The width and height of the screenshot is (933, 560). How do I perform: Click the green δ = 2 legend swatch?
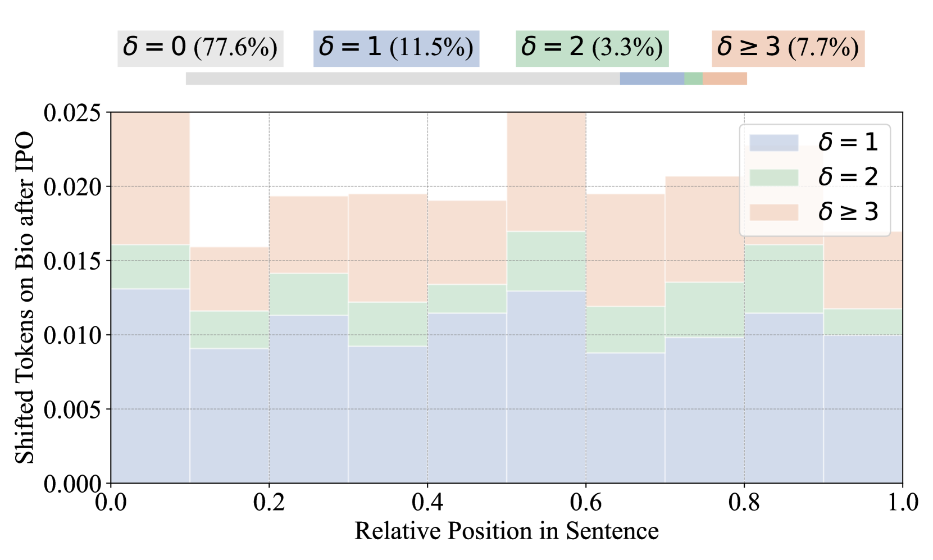coord(773,177)
